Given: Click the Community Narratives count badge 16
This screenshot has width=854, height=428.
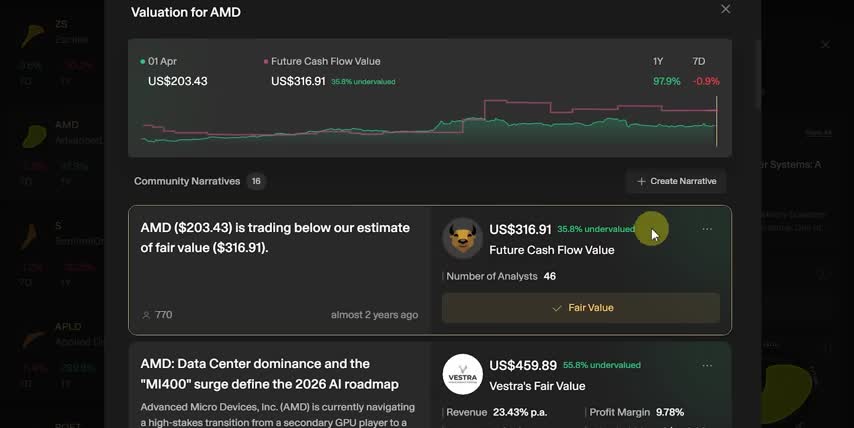Looking at the screenshot, I should click(256, 181).
